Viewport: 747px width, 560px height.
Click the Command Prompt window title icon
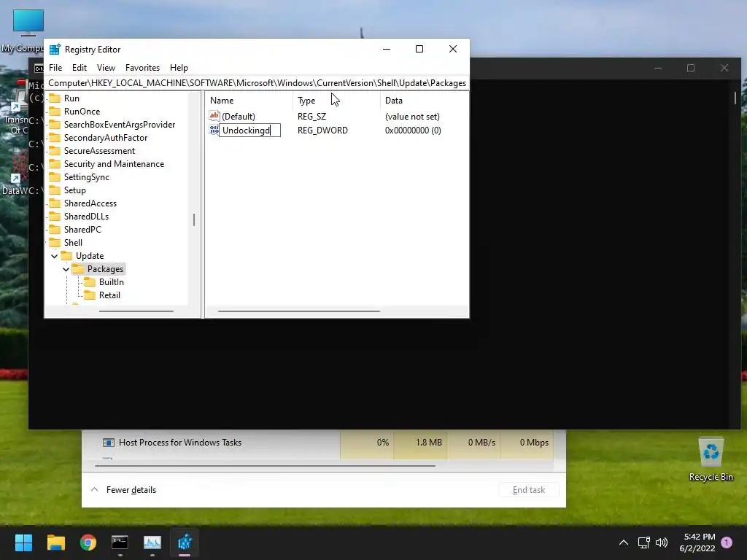tap(38, 69)
